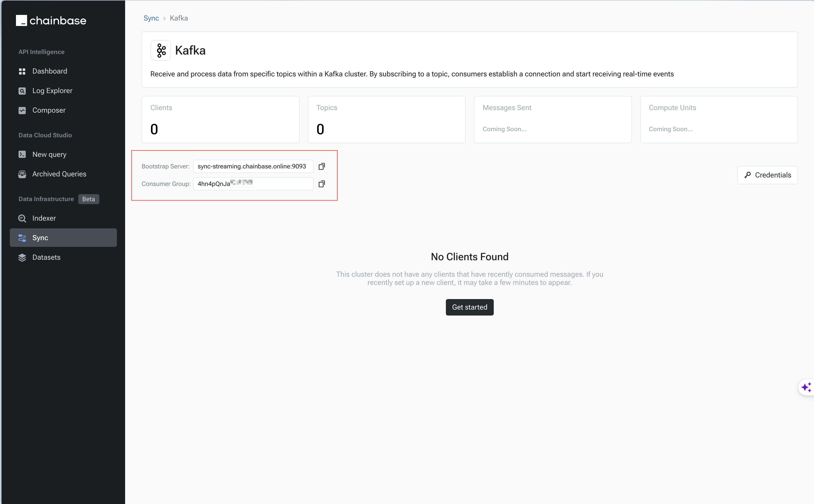Open Archived Queries
The height and width of the screenshot is (504, 814).
[x=59, y=174]
